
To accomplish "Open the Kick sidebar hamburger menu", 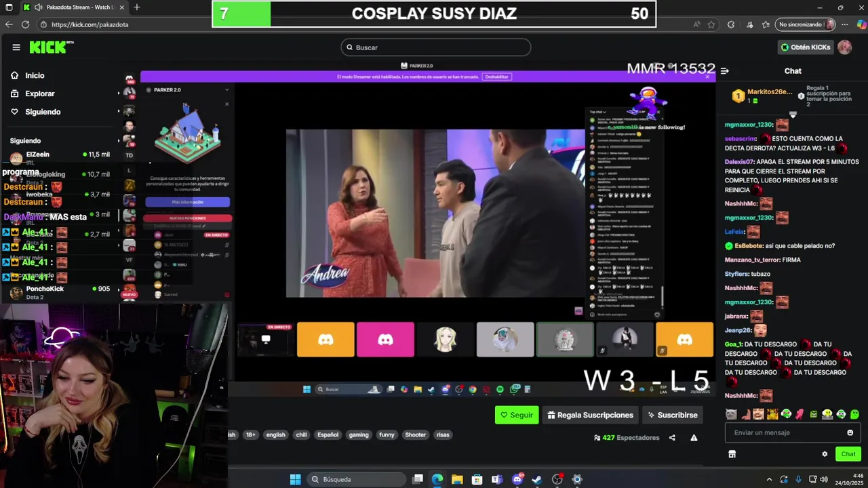I will 16,47.
